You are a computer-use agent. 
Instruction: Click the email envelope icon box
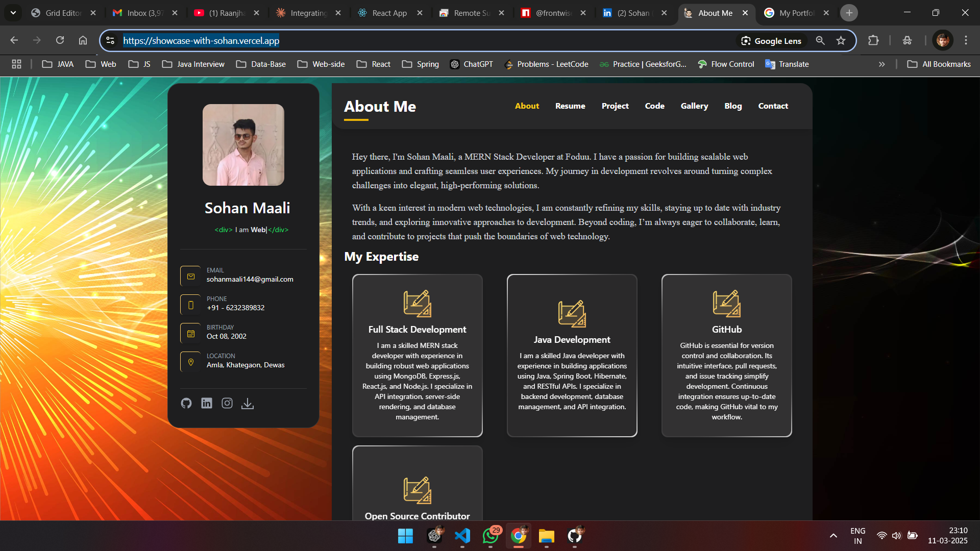[191, 276]
